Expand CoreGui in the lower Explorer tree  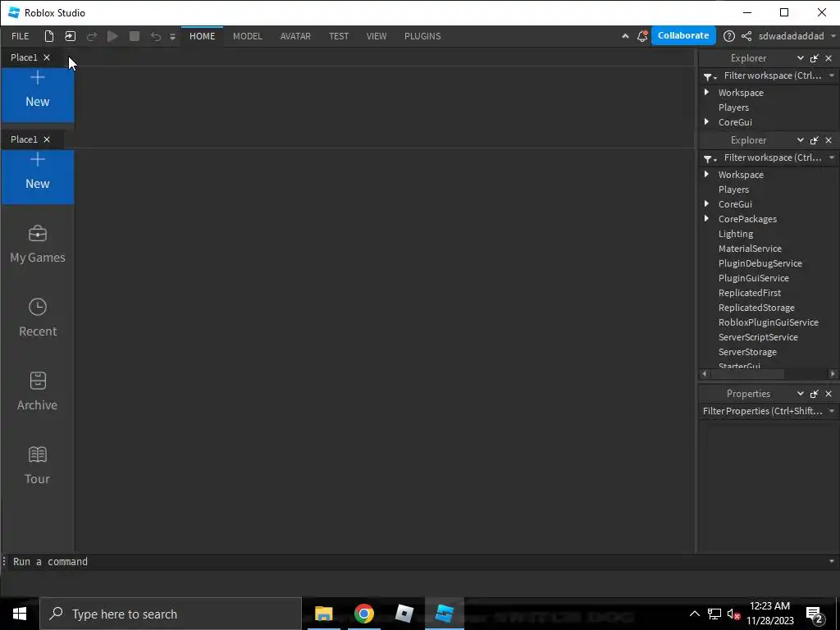pyautogui.click(x=706, y=203)
